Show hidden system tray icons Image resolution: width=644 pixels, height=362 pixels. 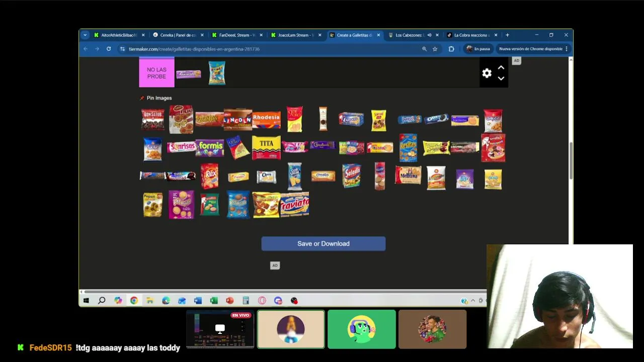coord(472,301)
